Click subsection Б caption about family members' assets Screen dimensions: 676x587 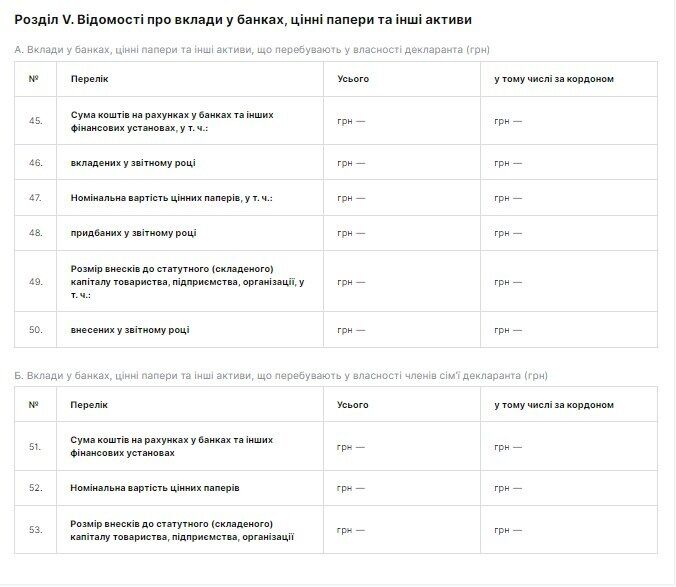(x=281, y=375)
